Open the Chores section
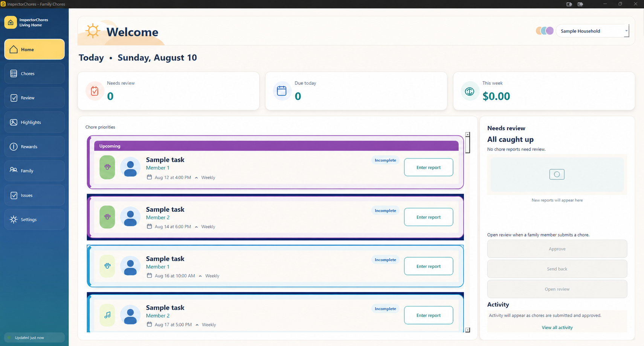Viewport: 644px width, 346px height. 34,73
